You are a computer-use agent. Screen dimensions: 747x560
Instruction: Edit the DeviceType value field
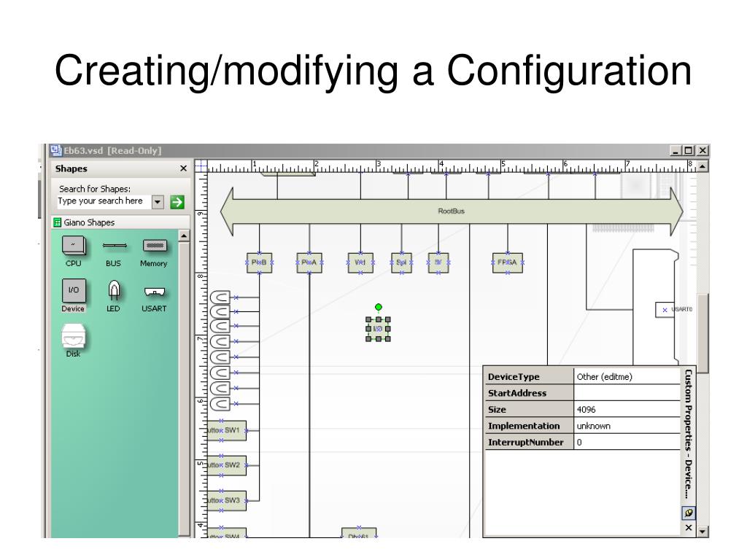(x=627, y=377)
